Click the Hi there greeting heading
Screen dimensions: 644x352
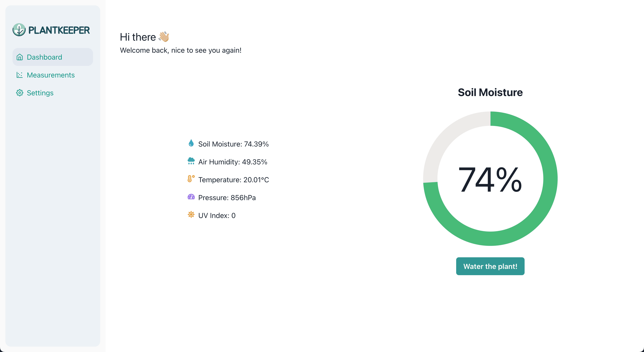pos(138,37)
